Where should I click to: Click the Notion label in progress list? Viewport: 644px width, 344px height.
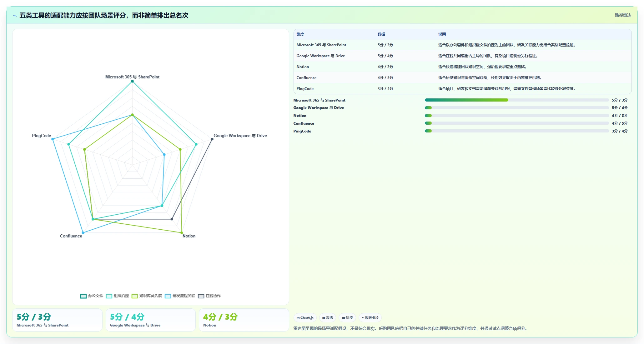[x=300, y=116]
